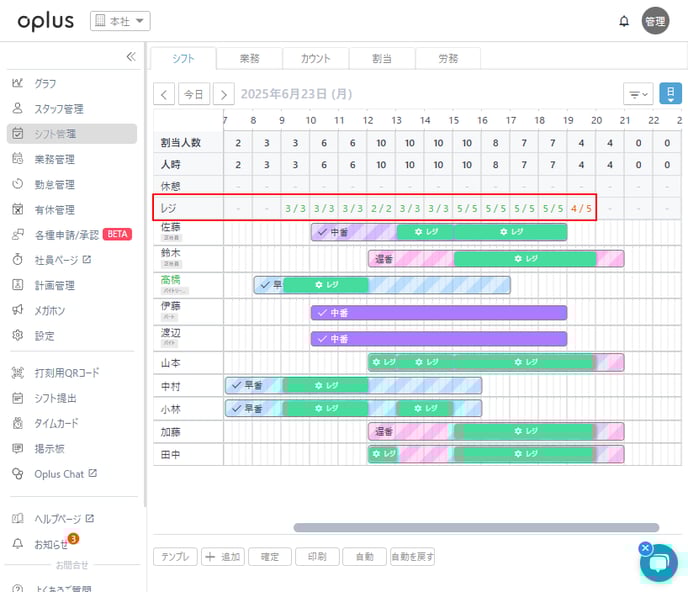Toggle the blue view mode button
Viewport: 688px width, 592px height.
coord(670,94)
